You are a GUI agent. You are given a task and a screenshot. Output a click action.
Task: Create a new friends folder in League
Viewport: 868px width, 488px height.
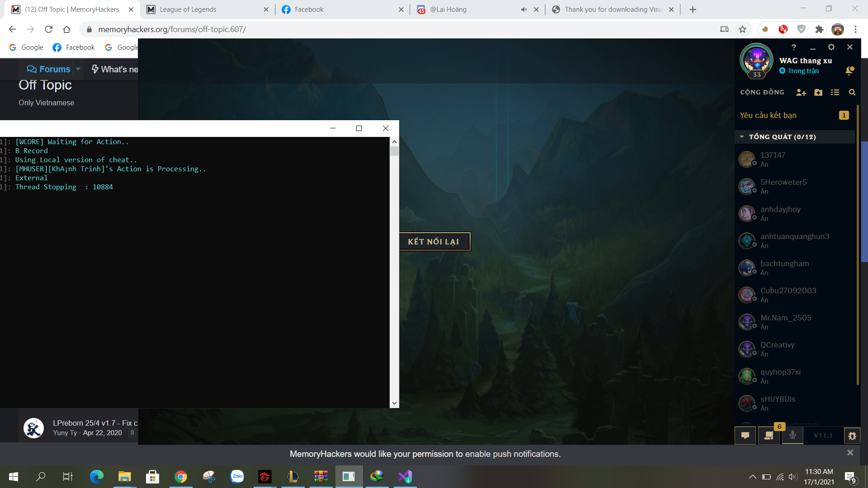(x=818, y=92)
